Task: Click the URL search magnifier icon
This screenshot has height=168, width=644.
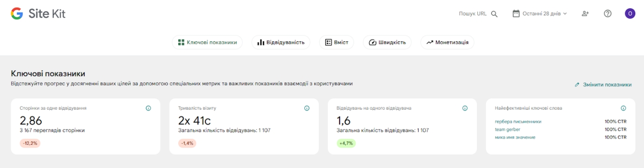Action: point(494,14)
